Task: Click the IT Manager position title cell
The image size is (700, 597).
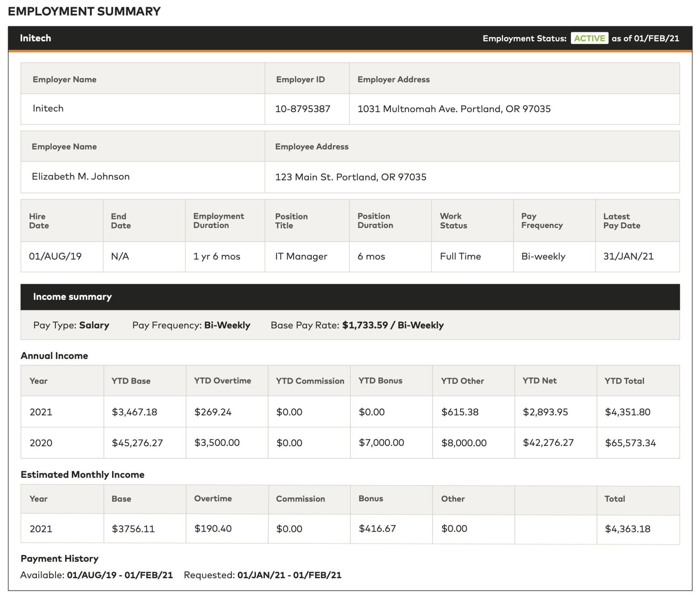Action: (x=301, y=256)
